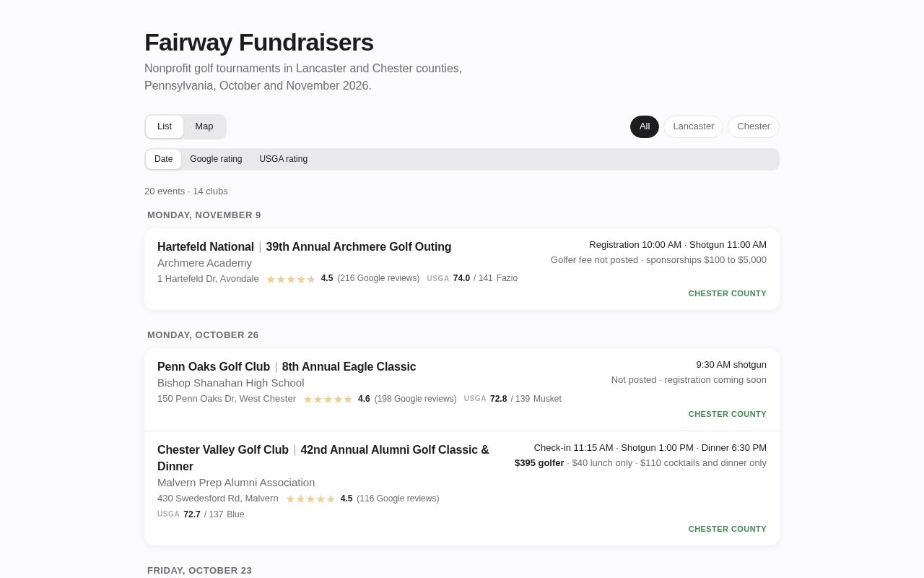The height and width of the screenshot is (578, 924).
Task: Click "Golfer fee not posted" sponsorship line
Action: pyautogui.click(x=658, y=260)
